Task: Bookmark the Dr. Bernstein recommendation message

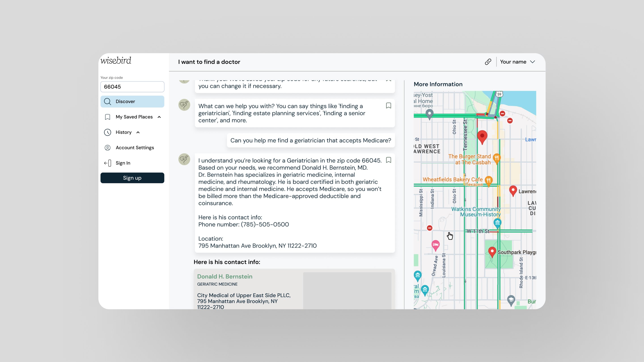Action: [x=388, y=160]
